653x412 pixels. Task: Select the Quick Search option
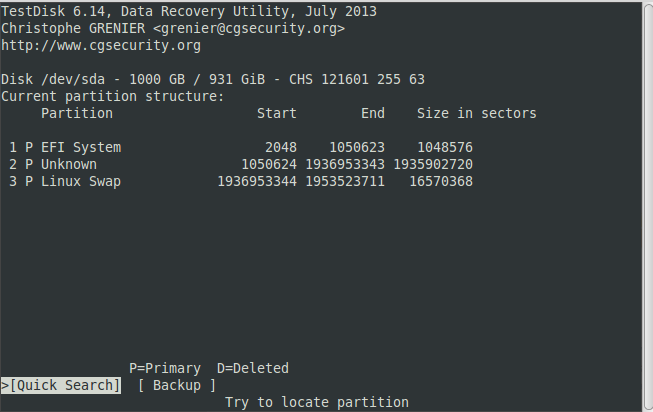pos(61,385)
